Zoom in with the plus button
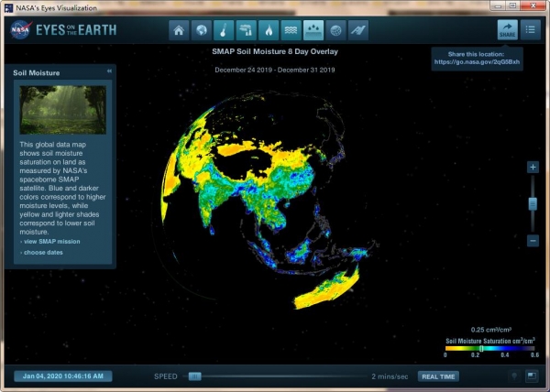550x392 pixels. pyautogui.click(x=533, y=168)
